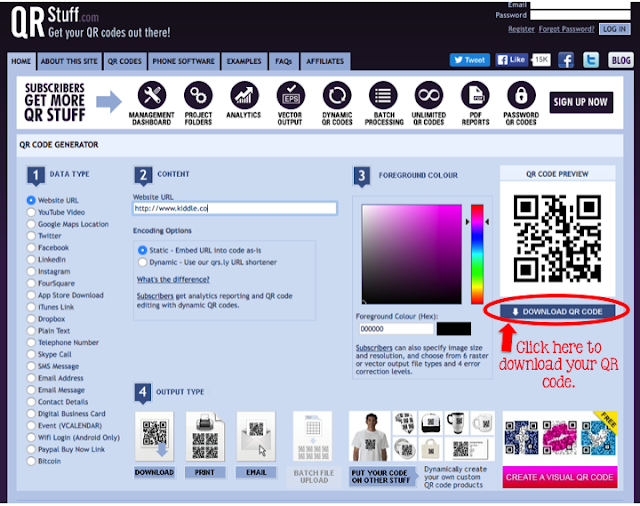
Task: Click the SIGN UP NOW button
Action: tap(581, 102)
